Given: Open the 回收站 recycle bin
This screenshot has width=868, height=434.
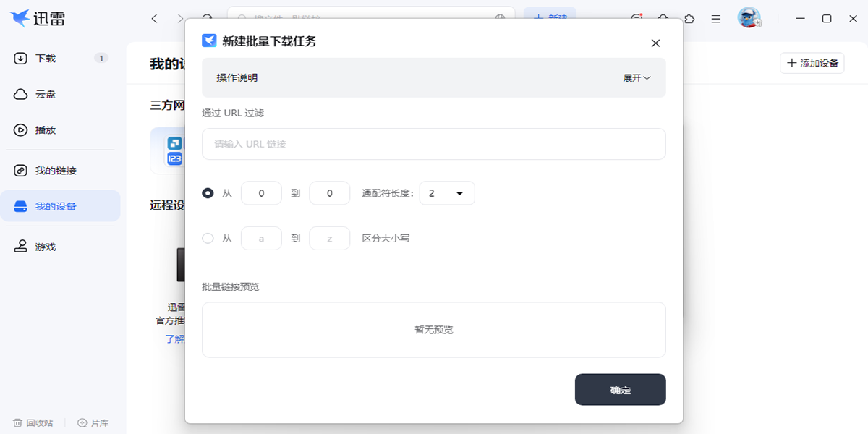Looking at the screenshot, I should pos(33,422).
